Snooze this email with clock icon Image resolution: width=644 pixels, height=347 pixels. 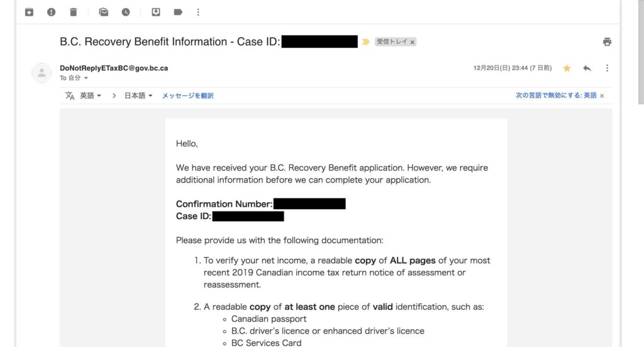[x=126, y=12]
